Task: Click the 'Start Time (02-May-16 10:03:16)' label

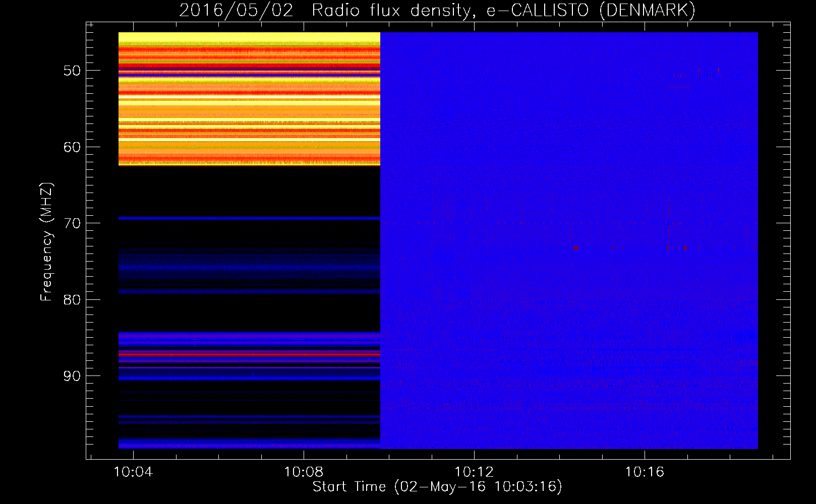Action: pyautogui.click(x=437, y=487)
